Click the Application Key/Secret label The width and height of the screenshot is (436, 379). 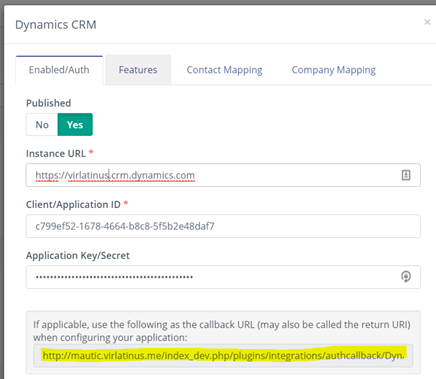[78, 255]
